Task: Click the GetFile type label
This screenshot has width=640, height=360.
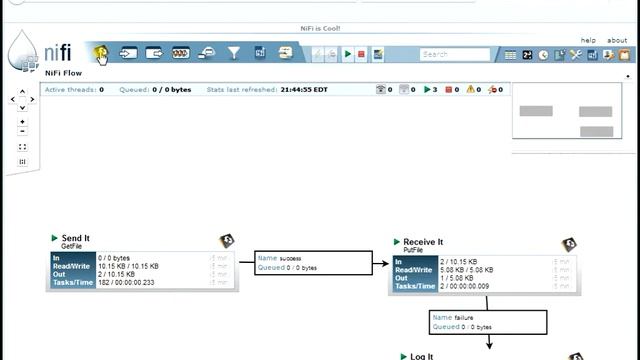Action: [x=71, y=246]
